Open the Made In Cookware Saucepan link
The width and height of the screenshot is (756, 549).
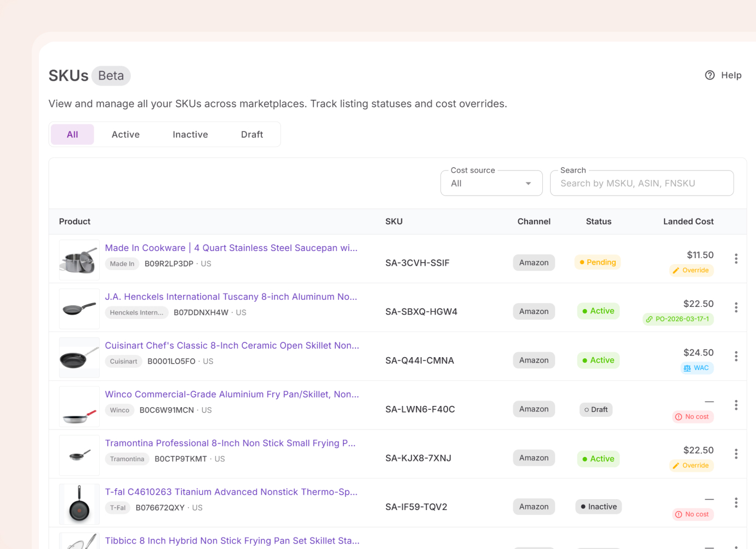click(231, 248)
